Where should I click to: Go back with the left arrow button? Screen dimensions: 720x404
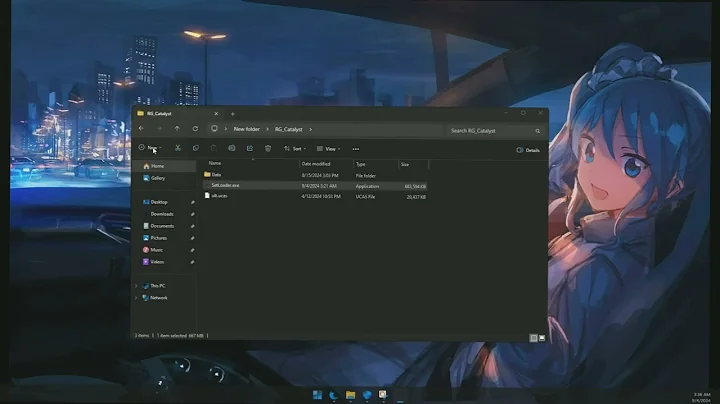pos(141,129)
